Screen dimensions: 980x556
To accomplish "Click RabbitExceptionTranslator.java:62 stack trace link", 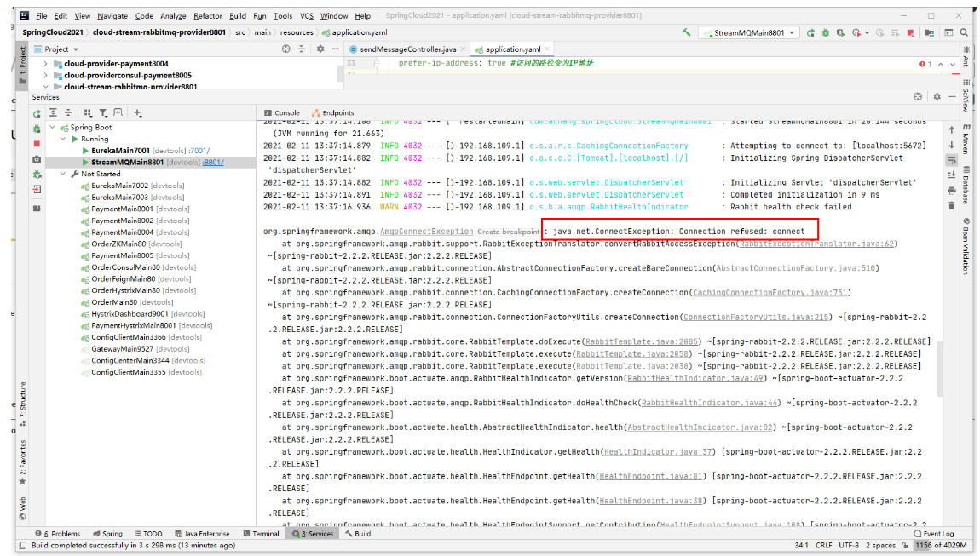I will (x=816, y=244).
